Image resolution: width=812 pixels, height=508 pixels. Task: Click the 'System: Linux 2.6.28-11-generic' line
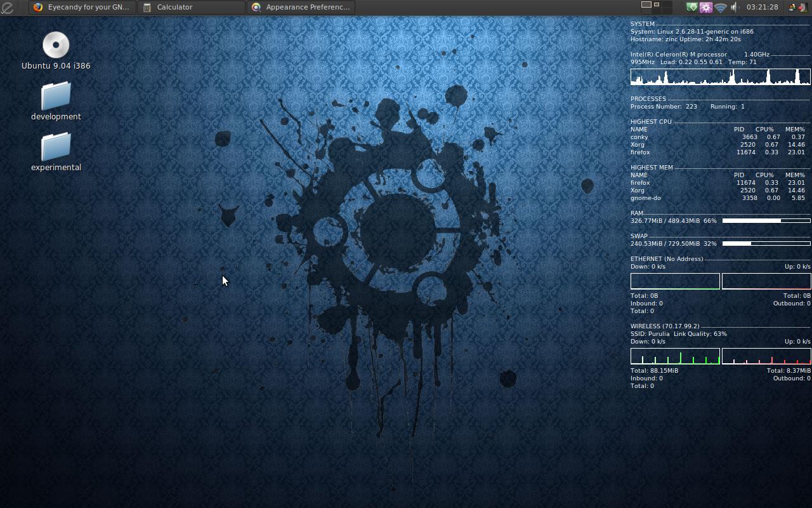coord(692,32)
